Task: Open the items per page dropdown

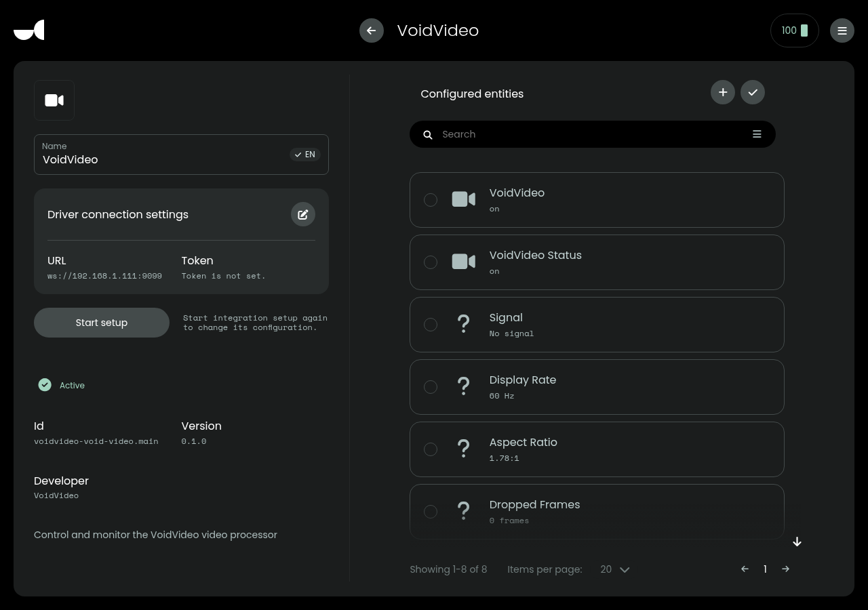Action: (615, 569)
